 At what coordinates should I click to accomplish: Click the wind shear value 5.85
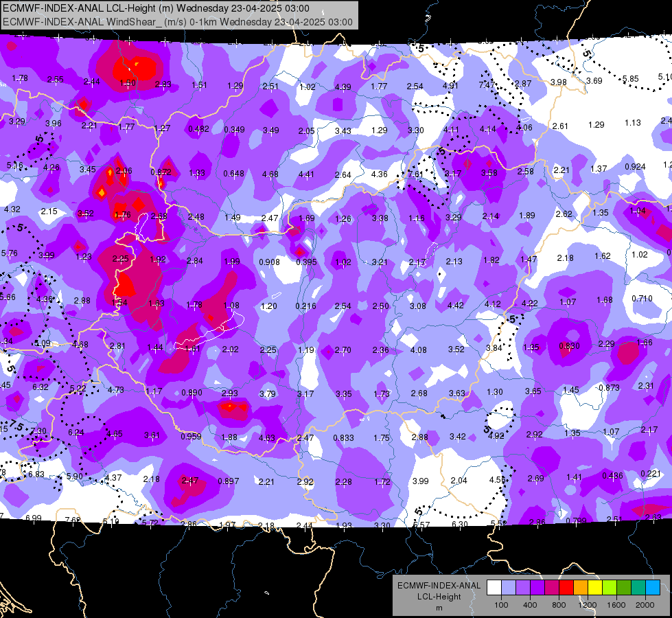[630, 79]
